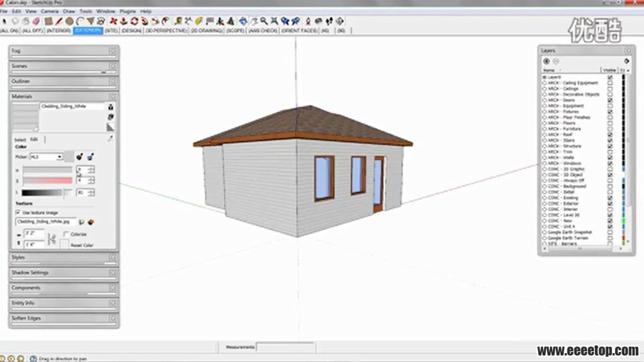The image size is (644, 362).
Task: Toggle visibility of ARCH - Roof layer
Action: click(610, 135)
